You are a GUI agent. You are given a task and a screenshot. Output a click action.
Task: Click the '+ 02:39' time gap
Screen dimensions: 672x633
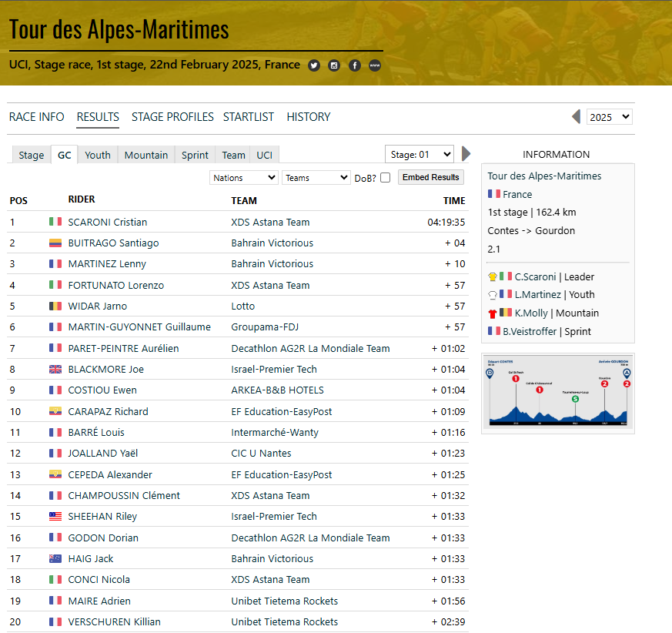pyautogui.click(x=448, y=622)
